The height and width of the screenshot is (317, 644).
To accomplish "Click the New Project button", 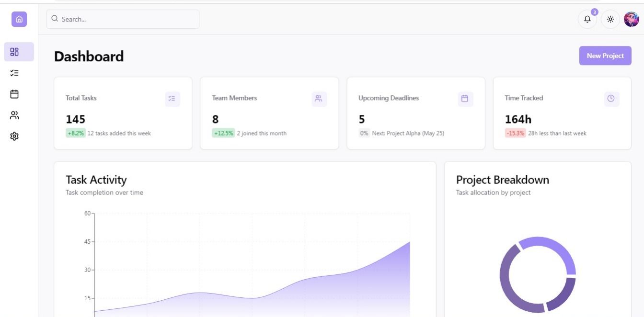I will click(x=605, y=56).
